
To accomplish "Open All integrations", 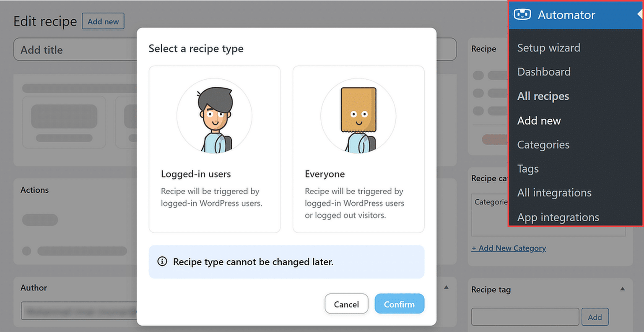I will point(554,193).
